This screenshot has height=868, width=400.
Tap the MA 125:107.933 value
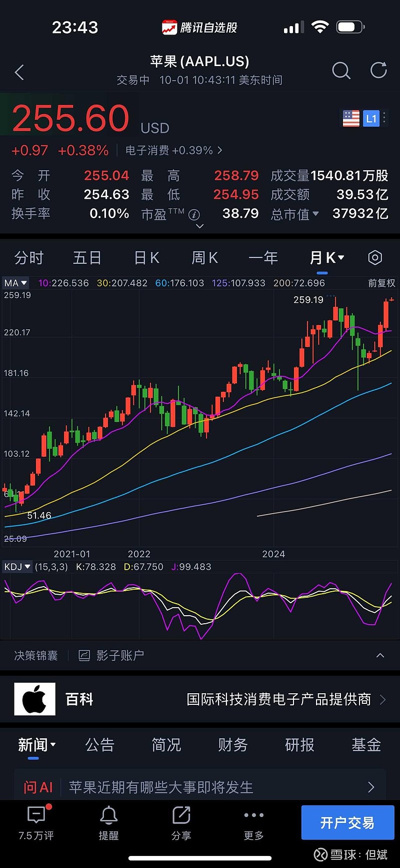238,283
